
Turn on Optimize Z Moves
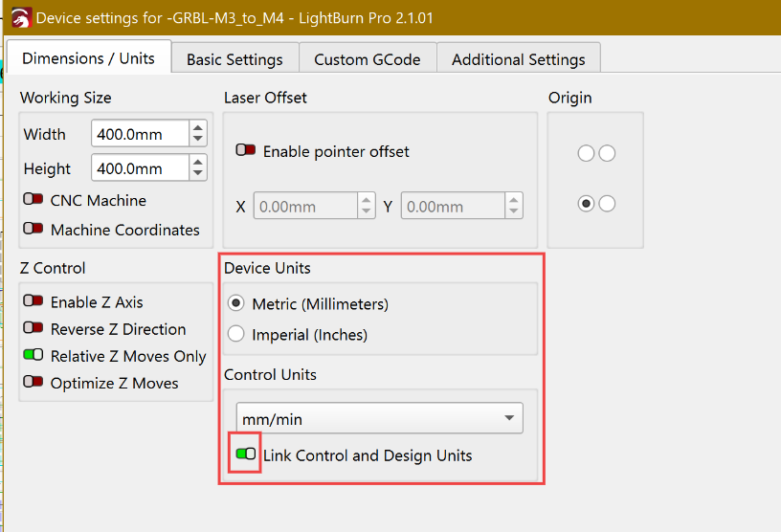click(x=33, y=382)
